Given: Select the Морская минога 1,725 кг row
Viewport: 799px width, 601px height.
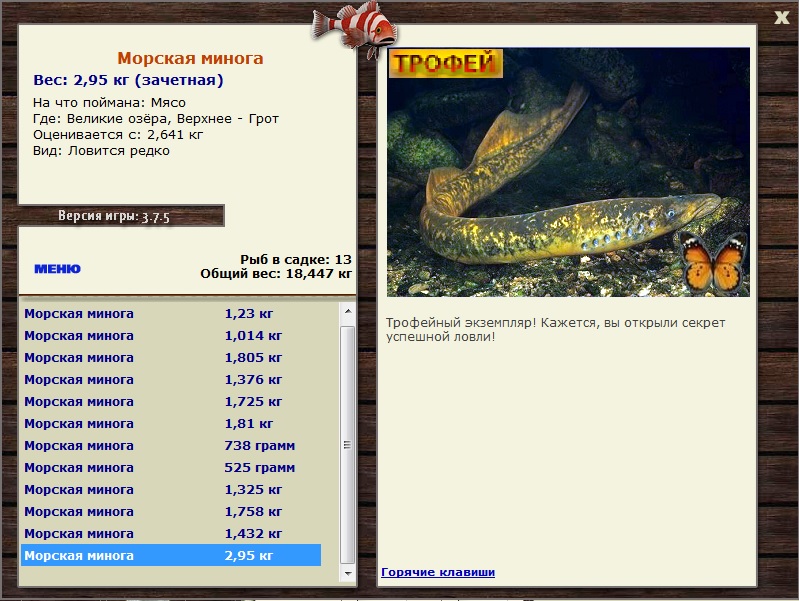Looking at the screenshot, I should 171,401.
